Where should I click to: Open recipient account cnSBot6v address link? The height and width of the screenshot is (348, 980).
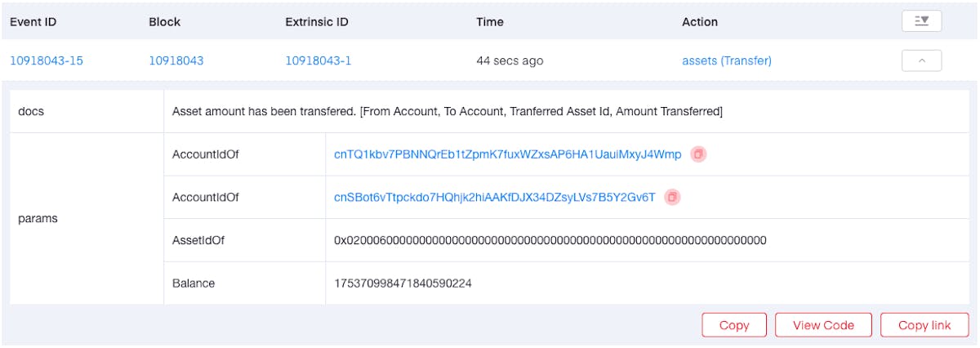494,197
